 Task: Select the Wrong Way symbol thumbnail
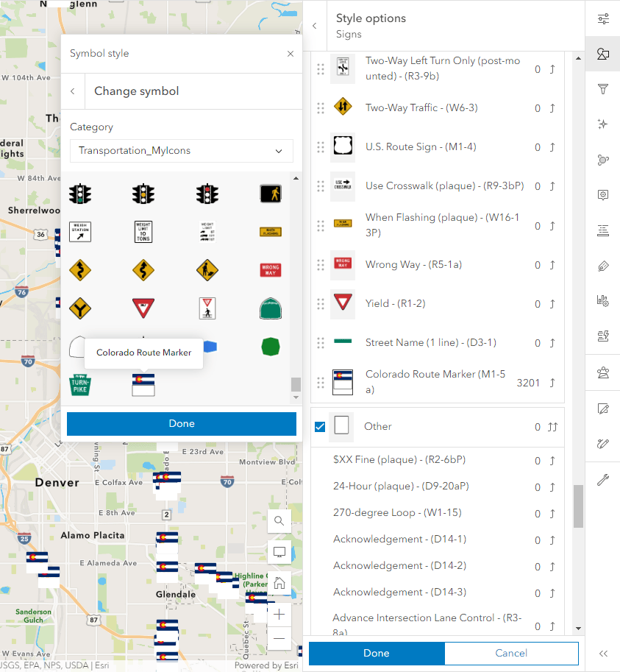(271, 270)
